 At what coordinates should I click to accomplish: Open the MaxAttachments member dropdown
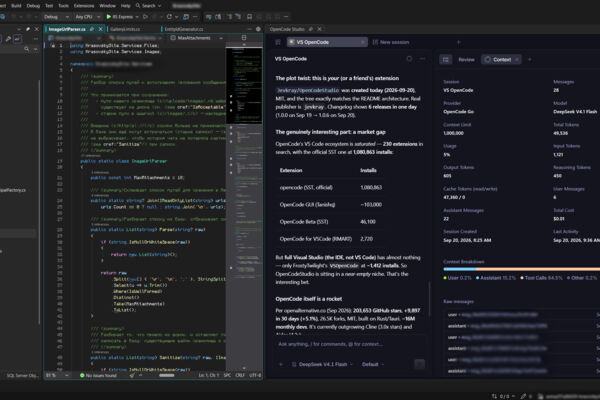click(197, 38)
